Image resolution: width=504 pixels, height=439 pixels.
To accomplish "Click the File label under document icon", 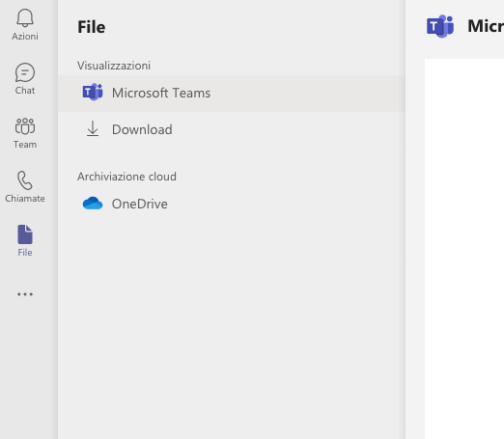I will point(25,253).
